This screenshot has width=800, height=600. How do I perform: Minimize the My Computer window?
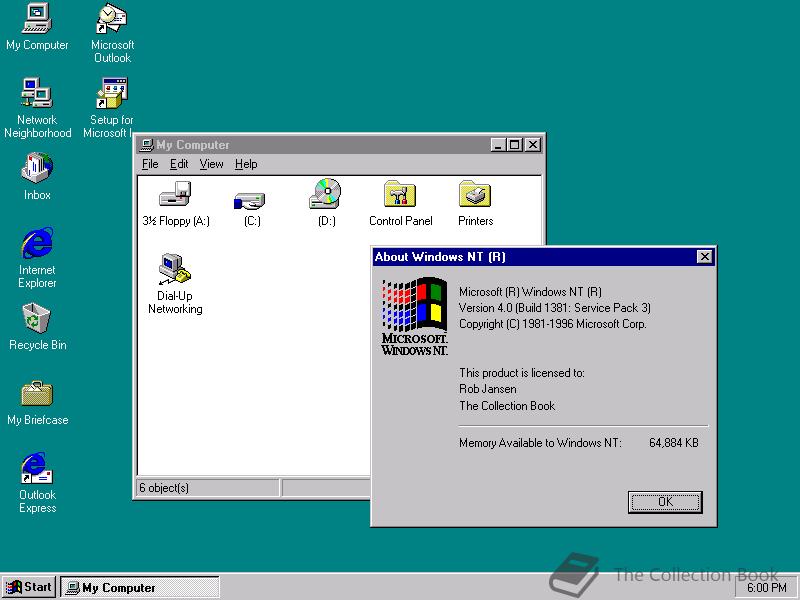tap(498, 145)
